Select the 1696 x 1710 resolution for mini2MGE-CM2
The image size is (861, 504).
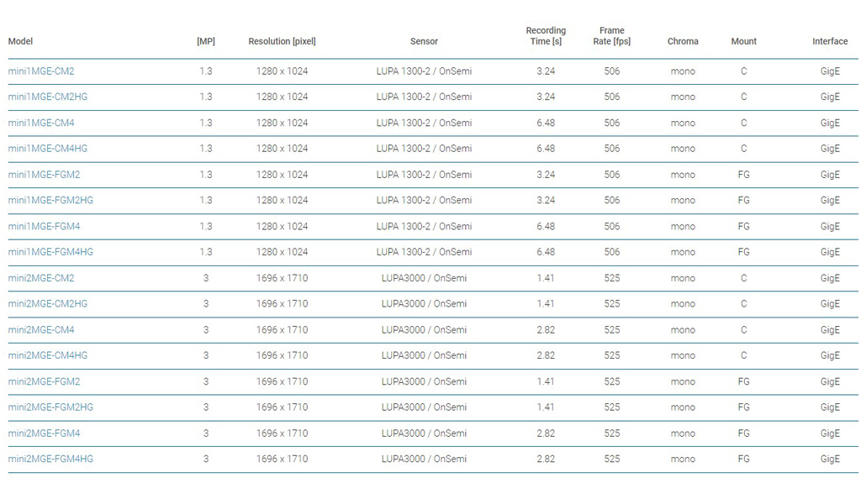click(x=282, y=278)
